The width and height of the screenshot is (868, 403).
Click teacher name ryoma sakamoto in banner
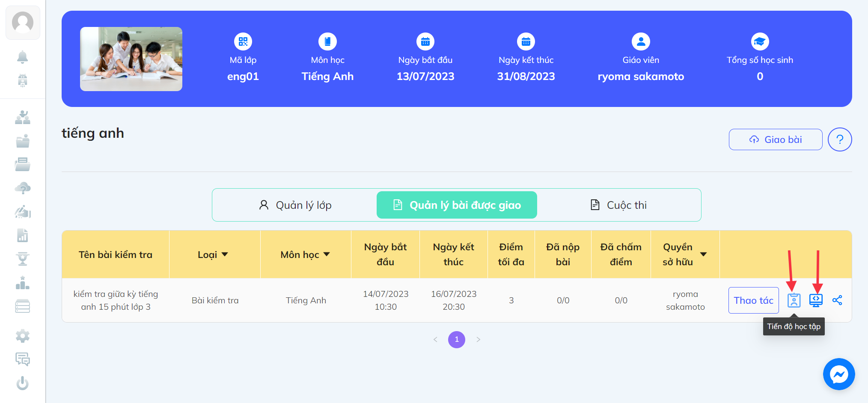coord(641,76)
